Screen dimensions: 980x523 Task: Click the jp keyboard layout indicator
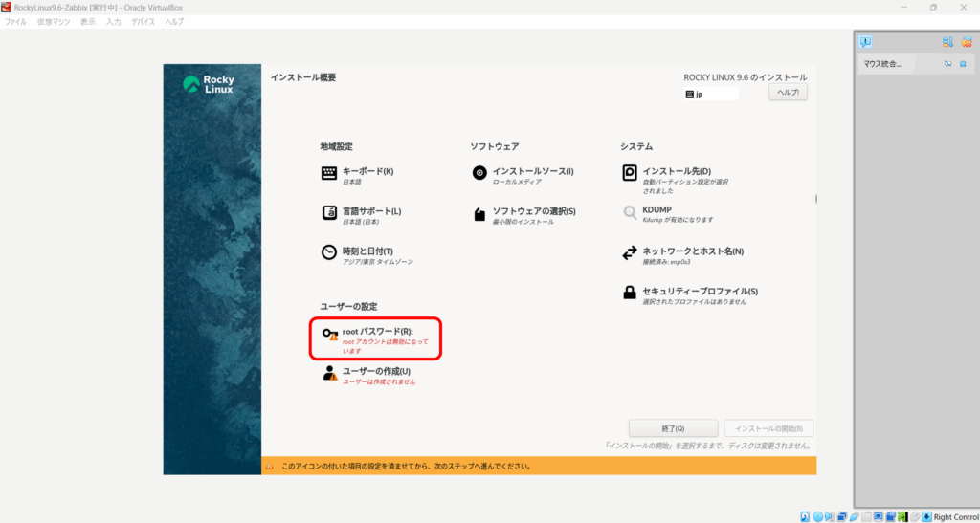click(x=711, y=95)
